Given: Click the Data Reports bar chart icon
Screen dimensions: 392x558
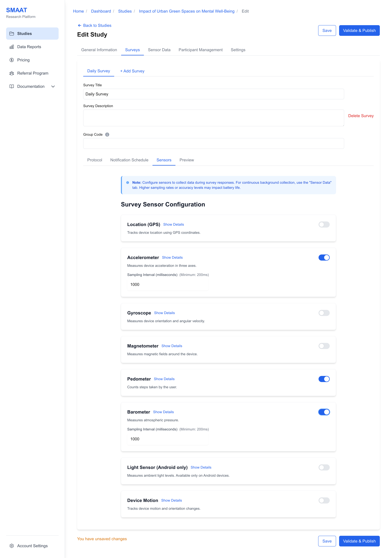Looking at the screenshot, I should click(x=12, y=47).
